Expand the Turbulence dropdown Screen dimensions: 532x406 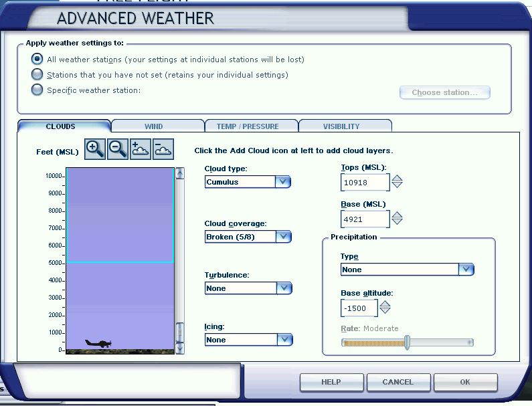click(284, 288)
